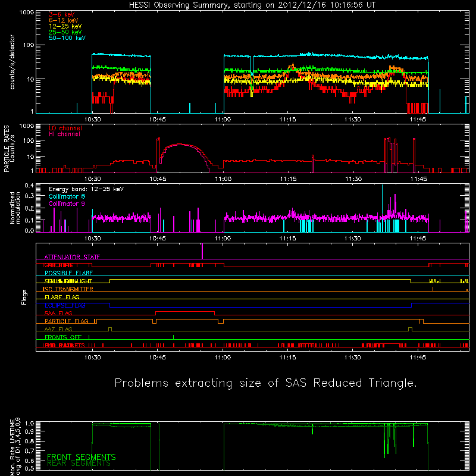
Task: Select the REAR SEGMENTS legend label
Action: tap(79, 464)
